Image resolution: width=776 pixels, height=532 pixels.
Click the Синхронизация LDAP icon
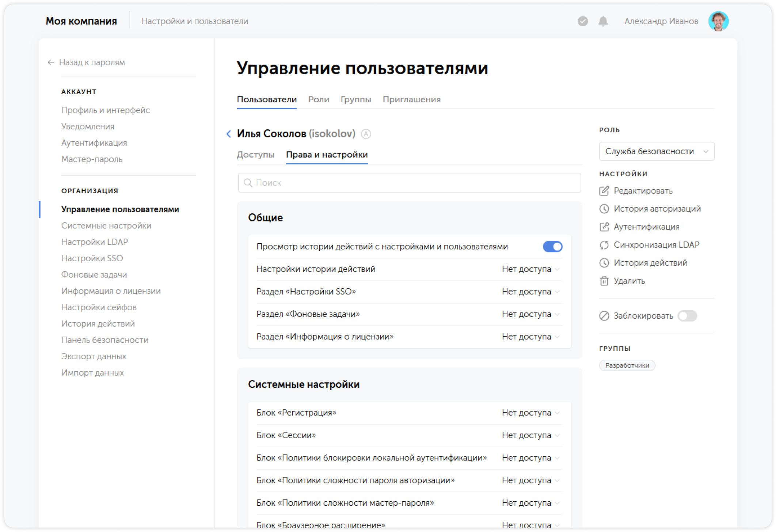coord(605,244)
